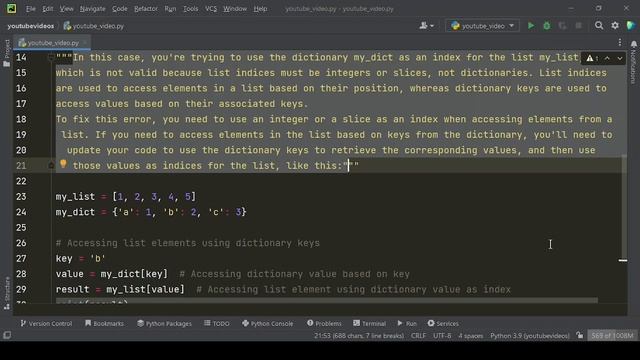Viewport: 640px width, 360px height.
Task: Click the youtube_video.py breadcrumb
Action: pyautogui.click(x=93, y=26)
